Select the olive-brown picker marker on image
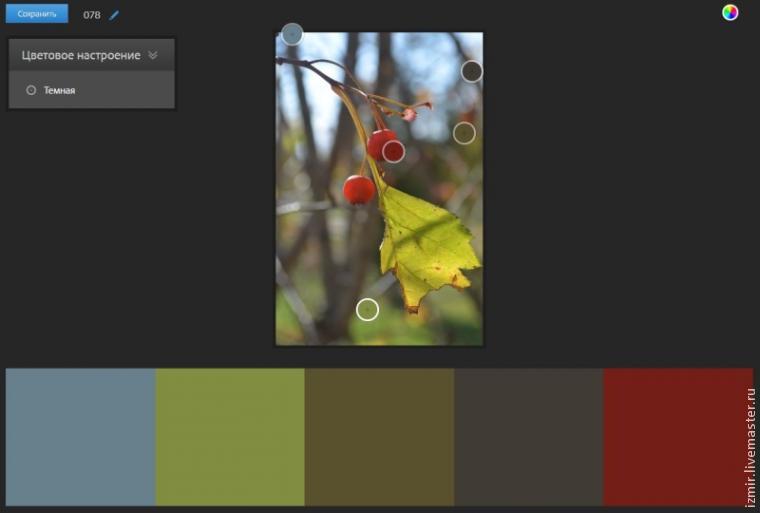 pos(464,133)
